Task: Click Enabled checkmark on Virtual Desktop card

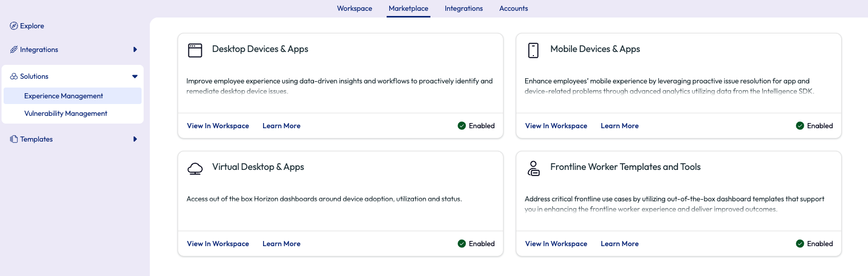Action: [x=462, y=244]
